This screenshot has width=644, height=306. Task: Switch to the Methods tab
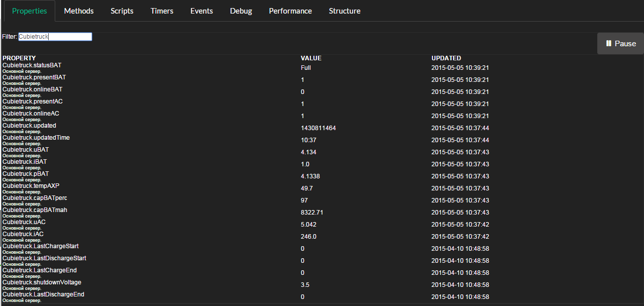point(79,11)
